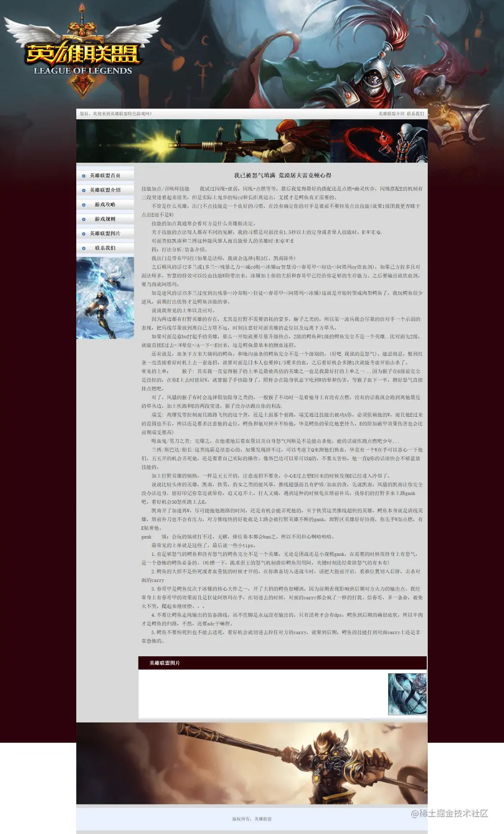Click the greeting 您好,欢迎来到英雄联盟特色游戏网!
Screen dimensions: 504x834
coord(116,114)
